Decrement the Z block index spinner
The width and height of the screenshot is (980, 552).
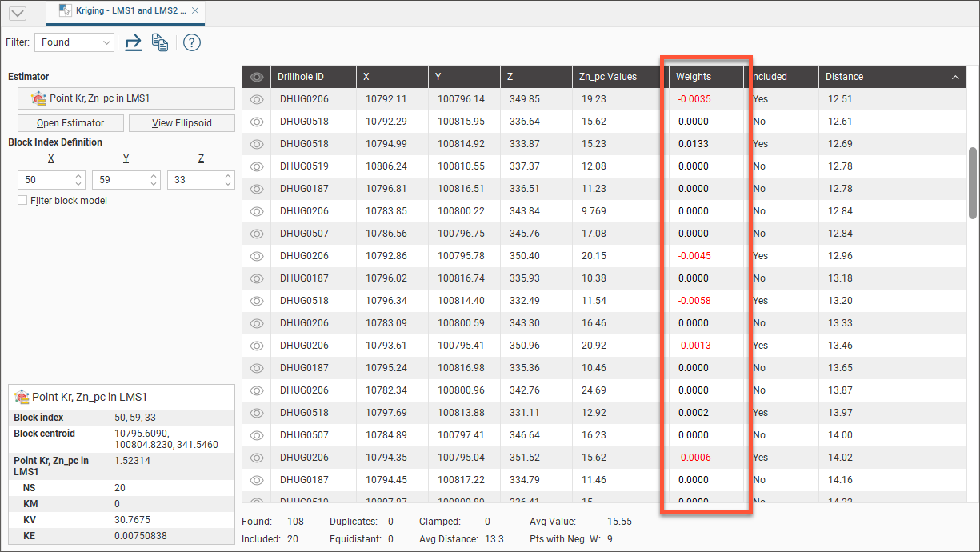pos(226,185)
